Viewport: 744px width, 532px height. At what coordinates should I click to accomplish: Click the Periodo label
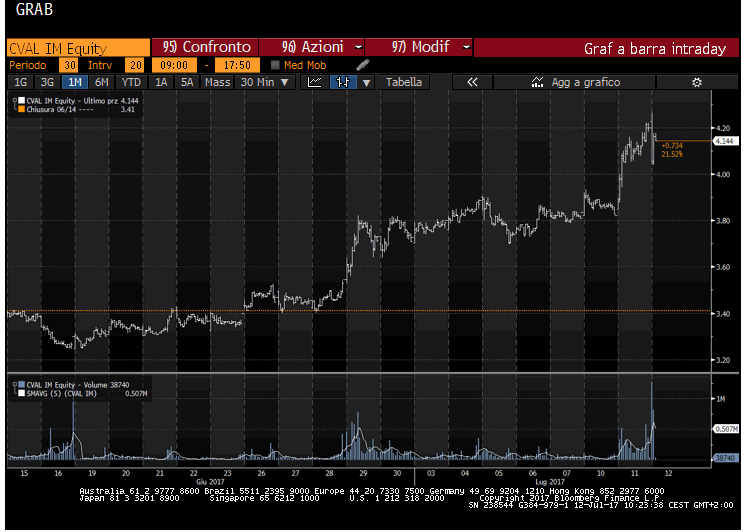28,65
